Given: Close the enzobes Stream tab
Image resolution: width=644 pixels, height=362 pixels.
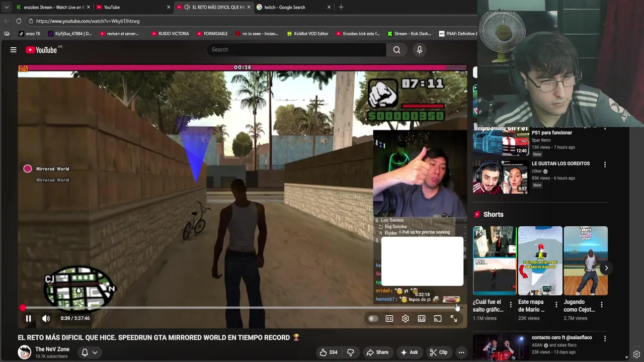Looking at the screenshot, I should click(x=89, y=7).
